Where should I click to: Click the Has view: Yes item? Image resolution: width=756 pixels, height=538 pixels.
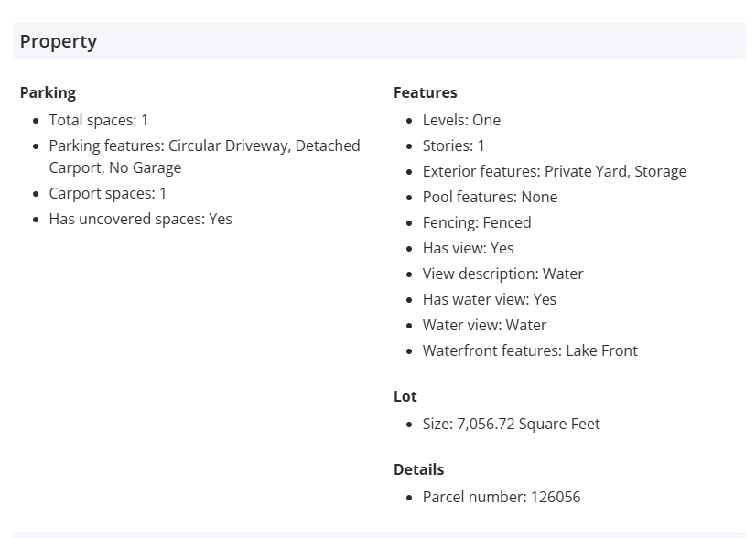(468, 248)
